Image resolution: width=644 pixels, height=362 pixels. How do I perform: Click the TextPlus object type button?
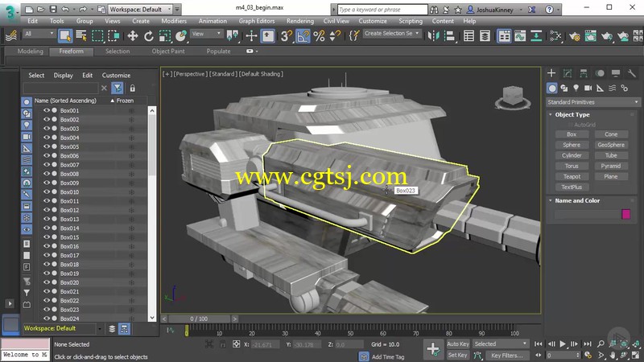tap(572, 187)
